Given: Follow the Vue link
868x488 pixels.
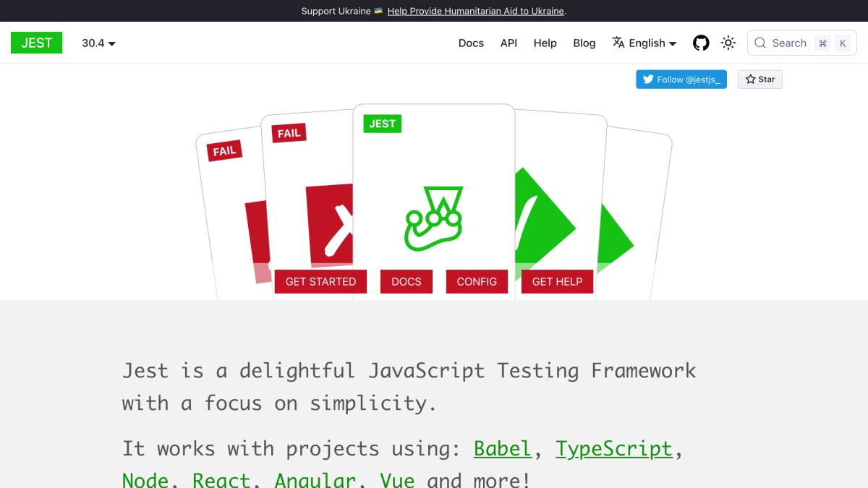Looking at the screenshot, I should (397, 480).
